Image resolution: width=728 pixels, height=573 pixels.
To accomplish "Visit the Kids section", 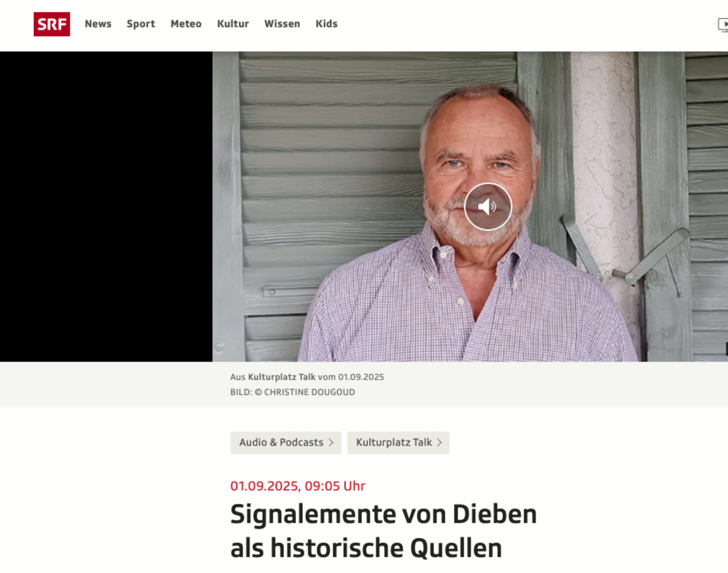I will click(327, 24).
